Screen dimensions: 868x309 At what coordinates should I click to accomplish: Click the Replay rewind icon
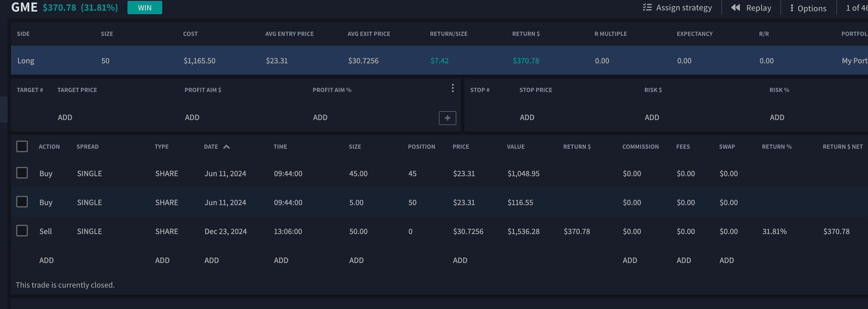coord(735,8)
